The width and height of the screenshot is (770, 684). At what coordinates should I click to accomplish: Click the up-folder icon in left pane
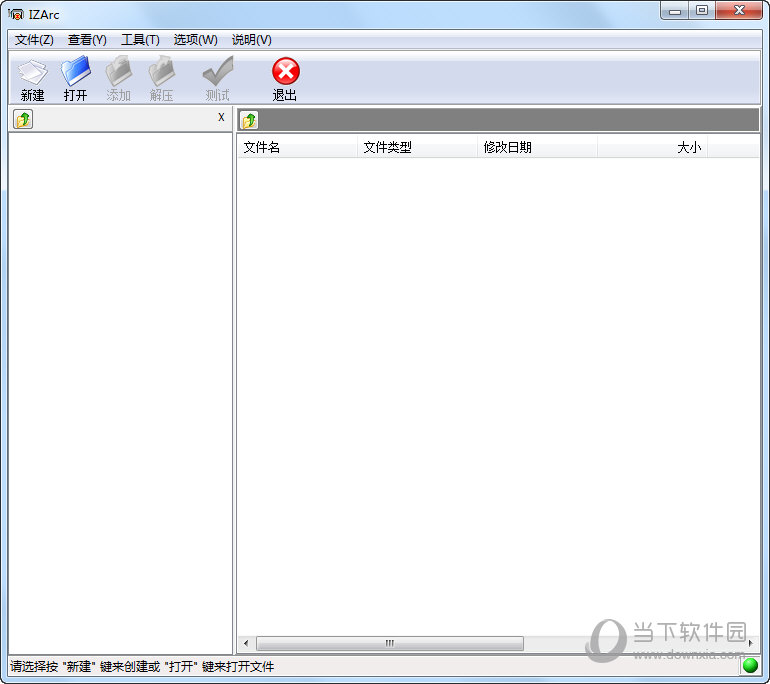click(x=23, y=119)
